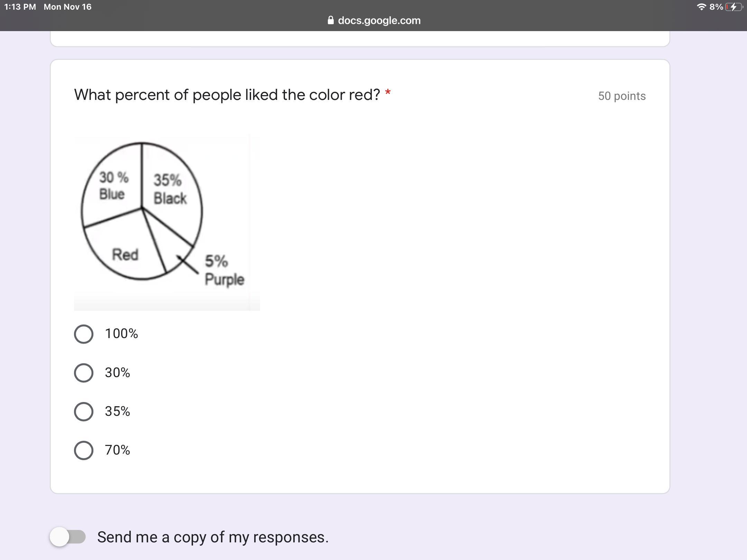Tap the 1:13 PM clock in status bar
Viewport: 747px width, 560px height.
[x=20, y=7]
